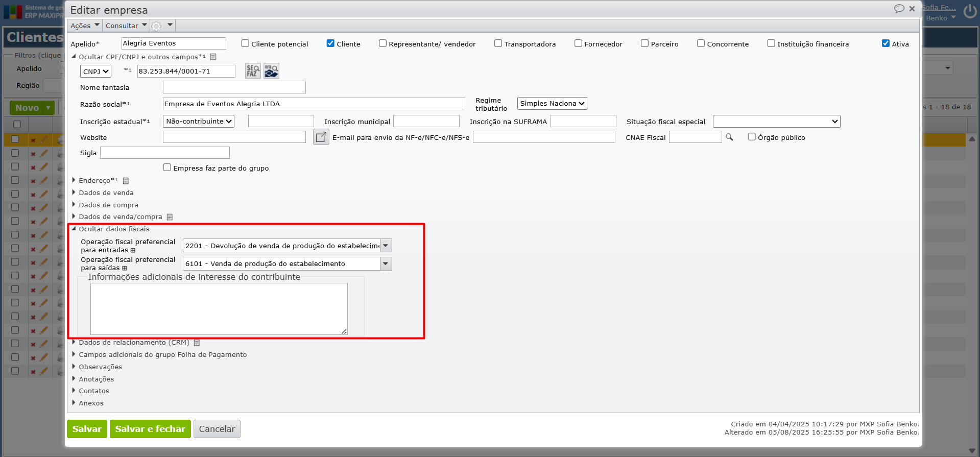Click the note icon beside Dados de venda/compra
Image resolution: width=980 pixels, height=457 pixels.
(x=170, y=217)
